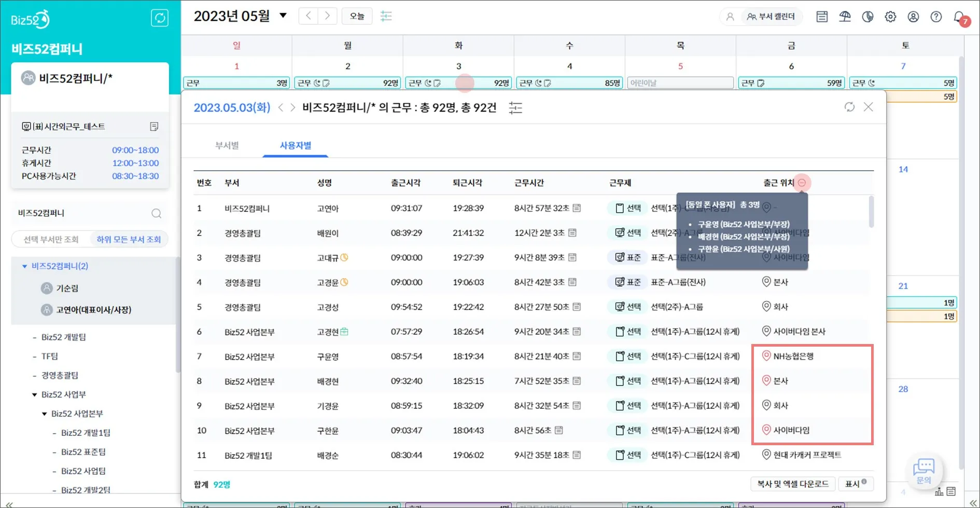980x508 pixels.
Task: Open the 2023년 05월 month dropdown
Action: (x=283, y=16)
